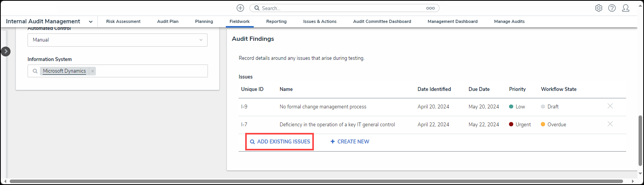Remove issue I-9 with the X icon

(610, 106)
